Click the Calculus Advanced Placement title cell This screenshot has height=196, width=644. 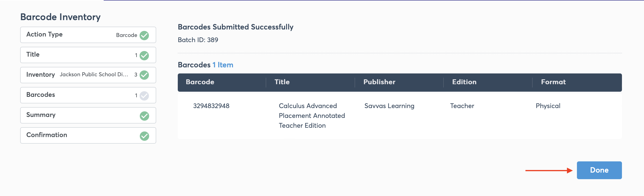[x=312, y=116]
